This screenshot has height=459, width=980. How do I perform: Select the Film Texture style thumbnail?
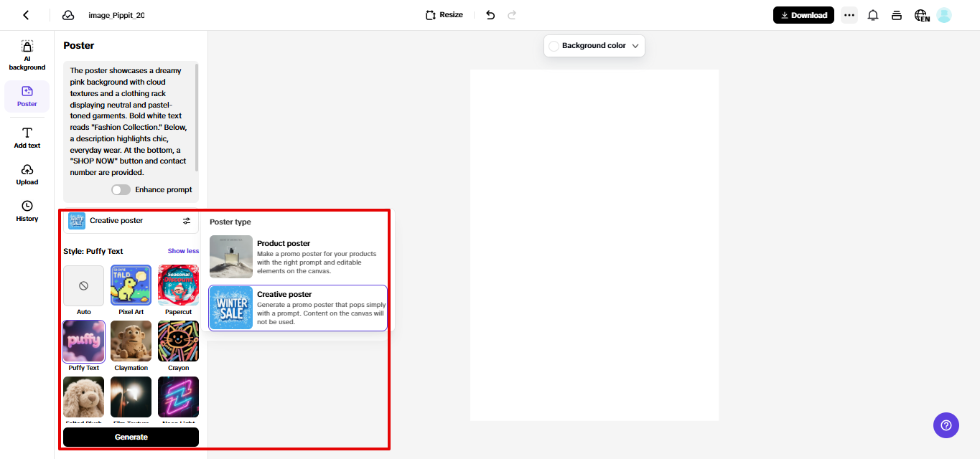131,397
